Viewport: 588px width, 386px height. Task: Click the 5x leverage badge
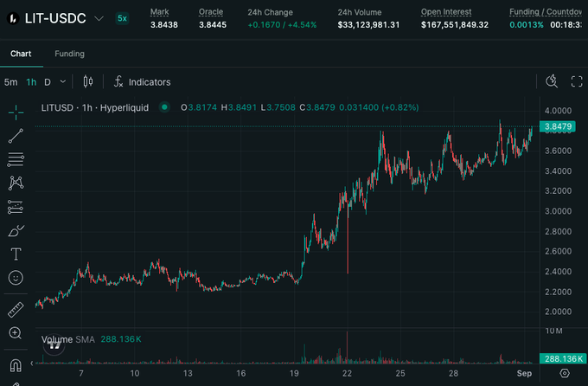coord(122,18)
